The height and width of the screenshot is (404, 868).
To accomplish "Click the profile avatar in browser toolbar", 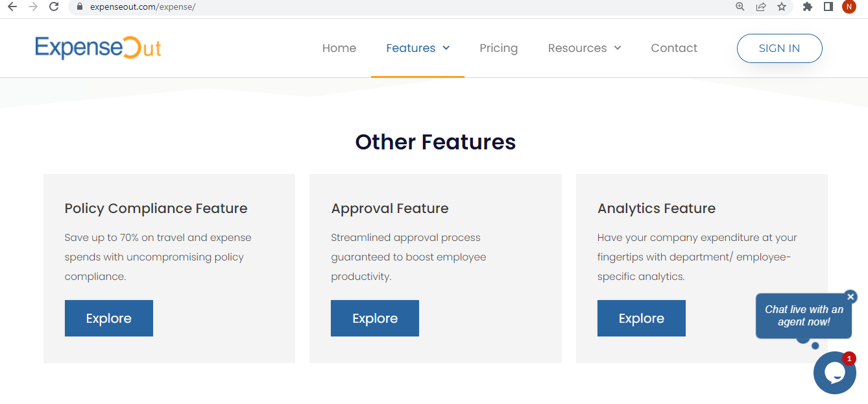I will [849, 8].
